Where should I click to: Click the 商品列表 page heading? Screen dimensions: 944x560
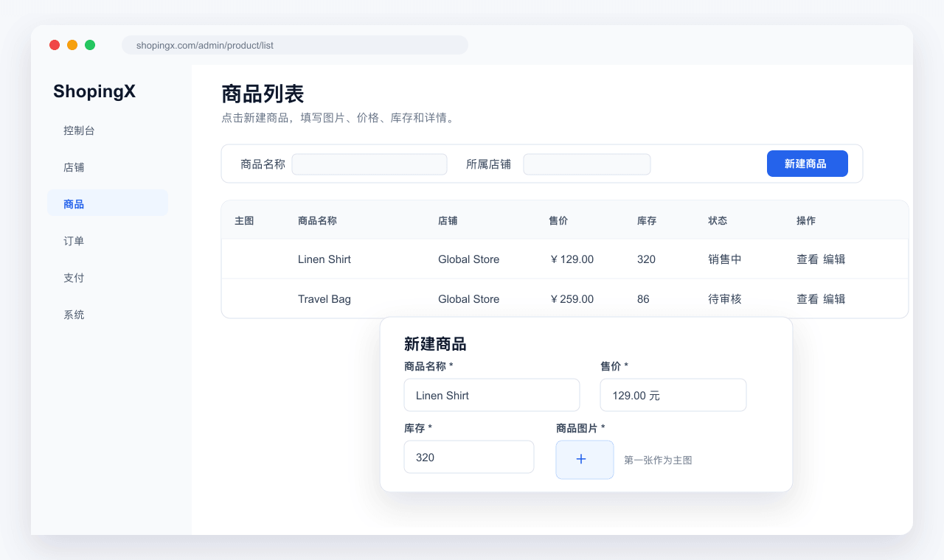[263, 94]
